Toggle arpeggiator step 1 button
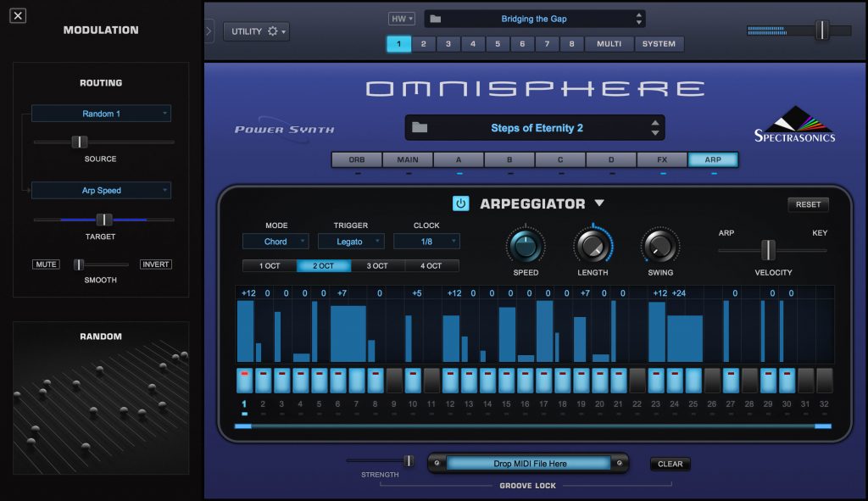Screen dimensions: 868x501 pyautogui.click(x=245, y=381)
